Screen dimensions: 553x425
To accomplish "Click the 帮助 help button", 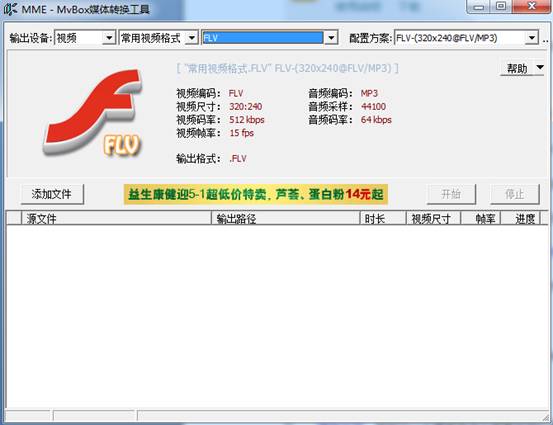I will click(x=517, y=68).
